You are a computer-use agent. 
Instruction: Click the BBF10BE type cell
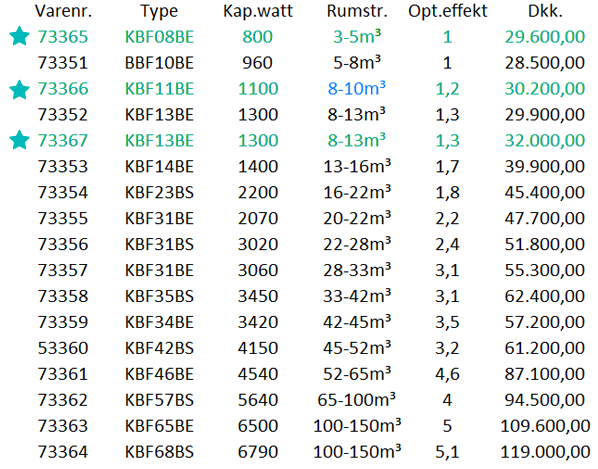pyautogui.click(x=159, y=63)
